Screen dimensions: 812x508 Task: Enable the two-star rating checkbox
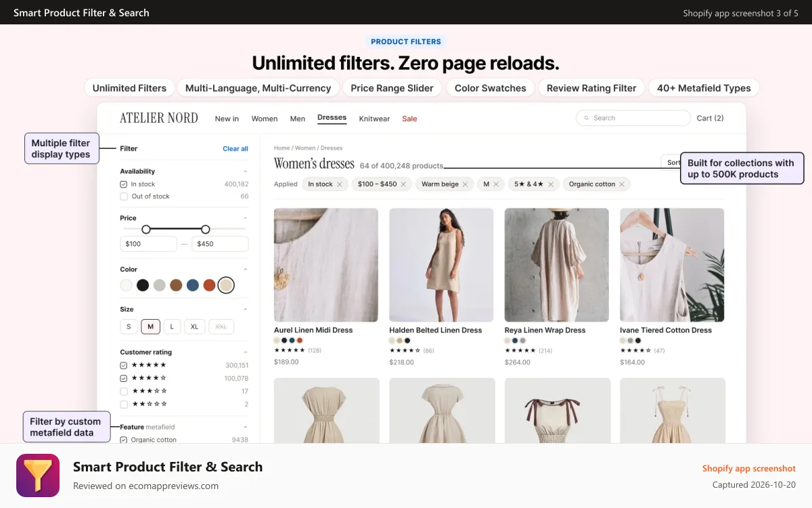[124, 404]
